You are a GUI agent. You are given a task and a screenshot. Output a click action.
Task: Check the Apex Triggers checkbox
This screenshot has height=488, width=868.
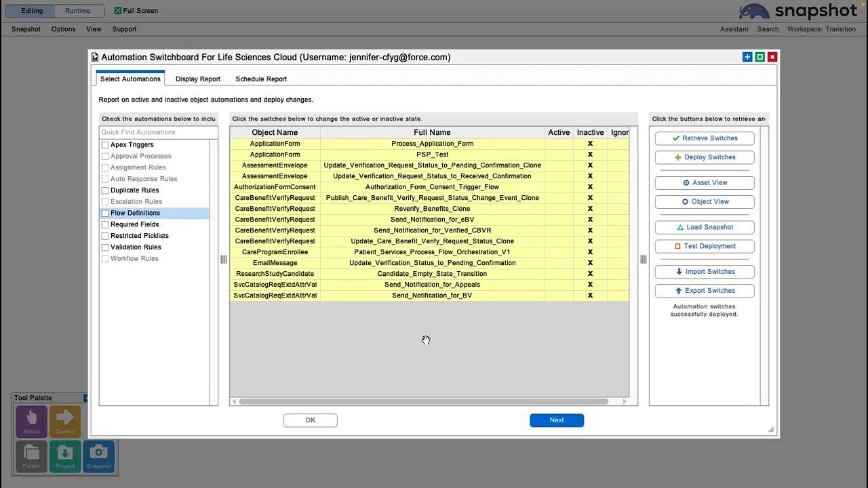(105, 145)
